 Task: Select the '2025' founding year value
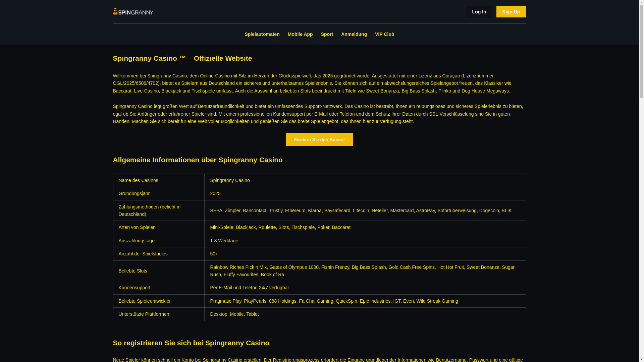pos(215,193)
